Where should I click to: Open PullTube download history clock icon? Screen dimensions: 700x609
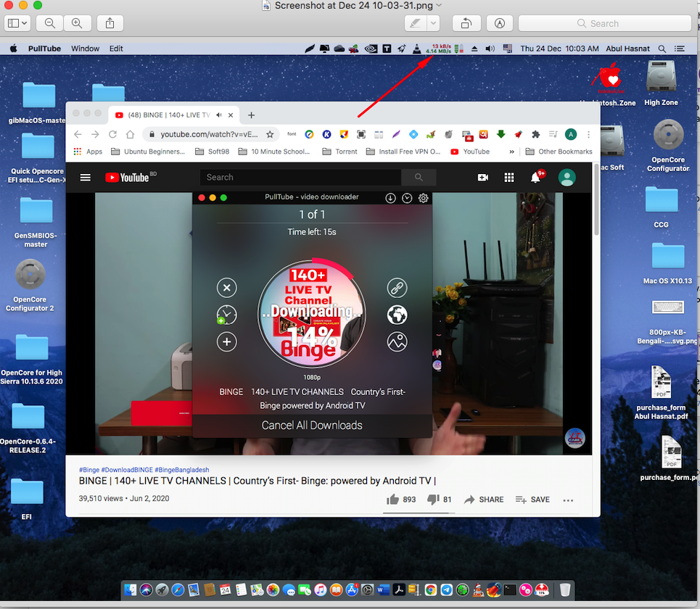point(407,198)
